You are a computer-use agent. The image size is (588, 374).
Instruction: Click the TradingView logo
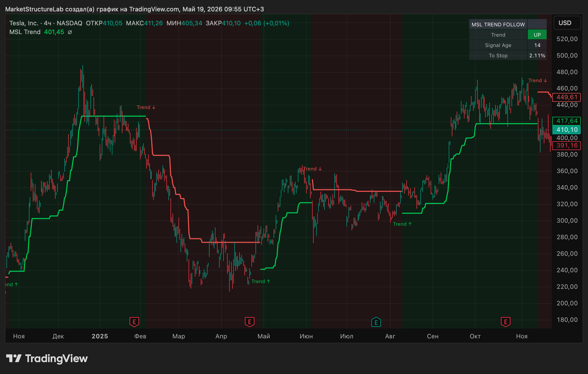click(x=47, y=359)
